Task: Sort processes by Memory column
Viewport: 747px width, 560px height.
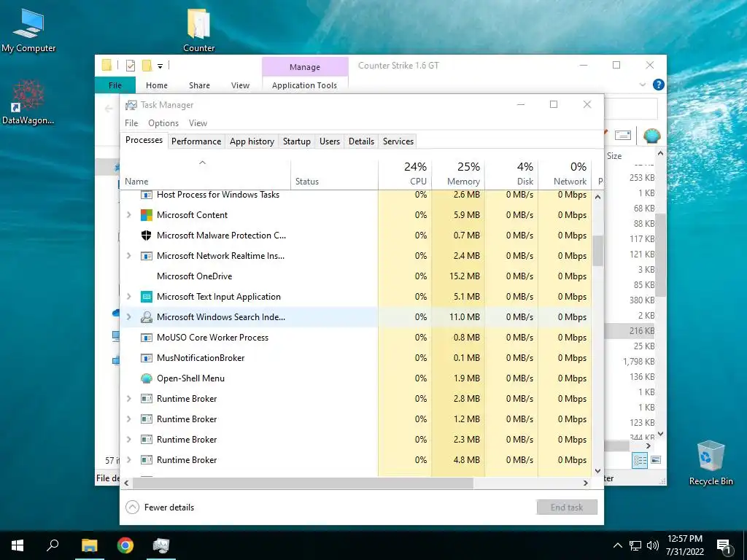Action: pyautogui.click(x=458, y=174)
